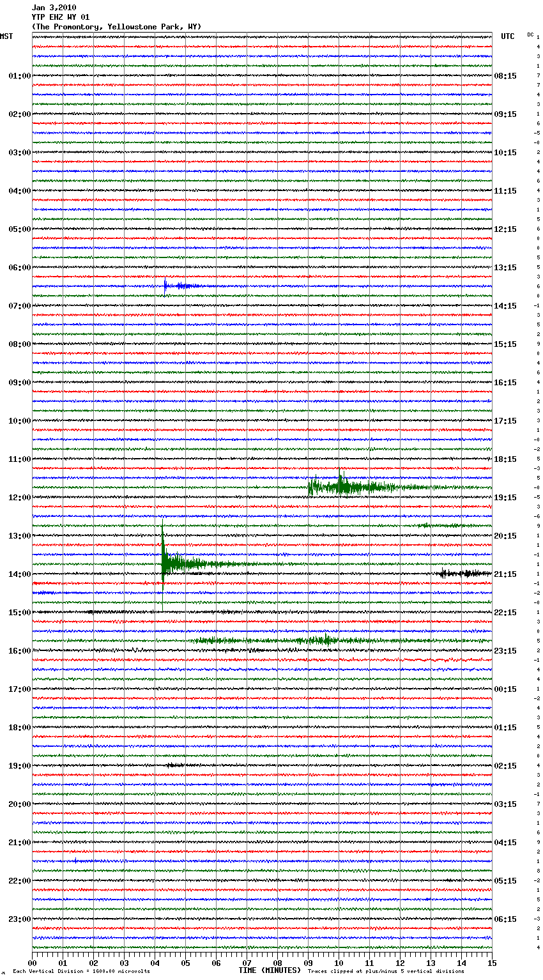Select the 11:00 MST time label
543x980 pixels.
point(20,459)
